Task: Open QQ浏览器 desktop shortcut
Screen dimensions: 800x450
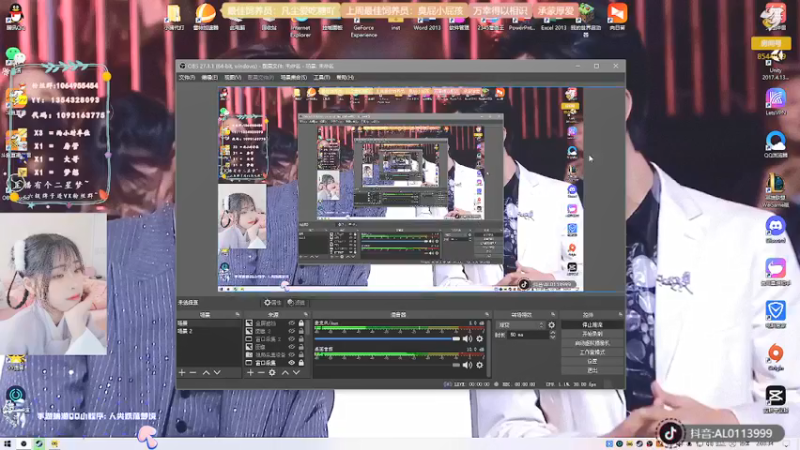Action: click(776, 144)
